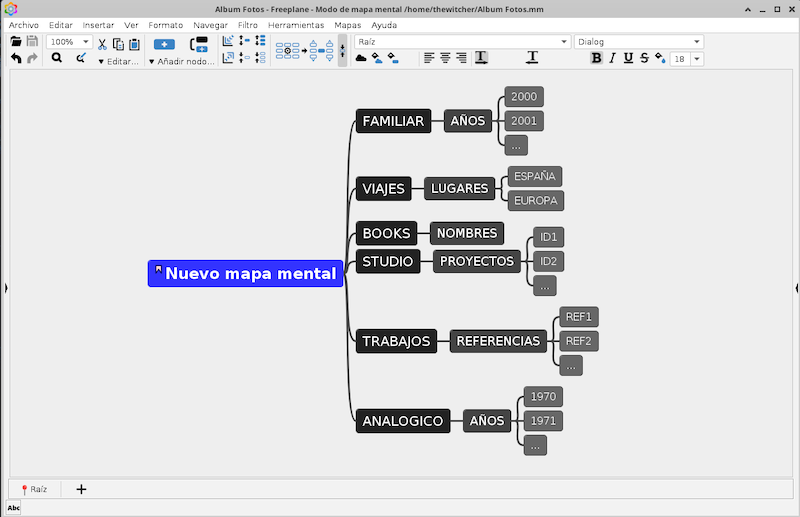Click the cloud icon in toolbar
Screen dimensions: 800x517
point(362,59)
